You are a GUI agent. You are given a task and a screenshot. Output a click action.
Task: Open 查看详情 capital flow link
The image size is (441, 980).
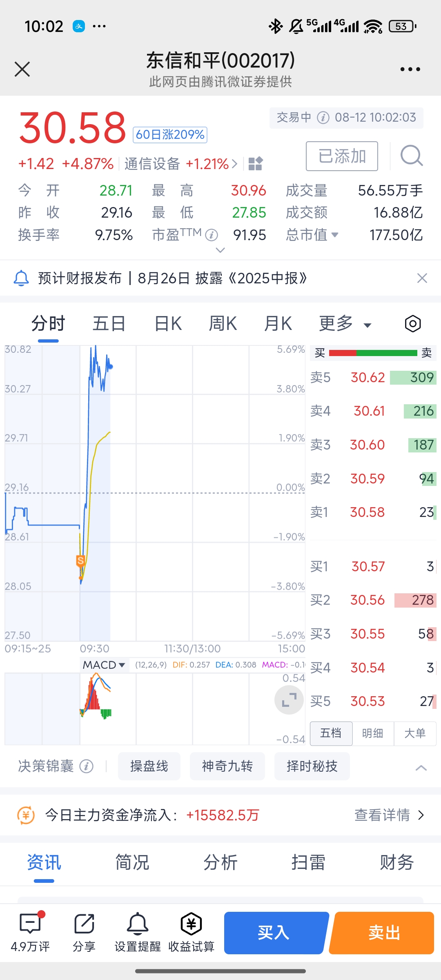[389, 815]
